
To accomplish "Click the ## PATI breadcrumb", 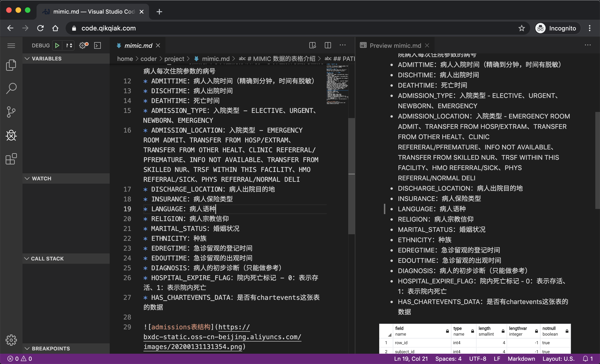I will 339,59.
